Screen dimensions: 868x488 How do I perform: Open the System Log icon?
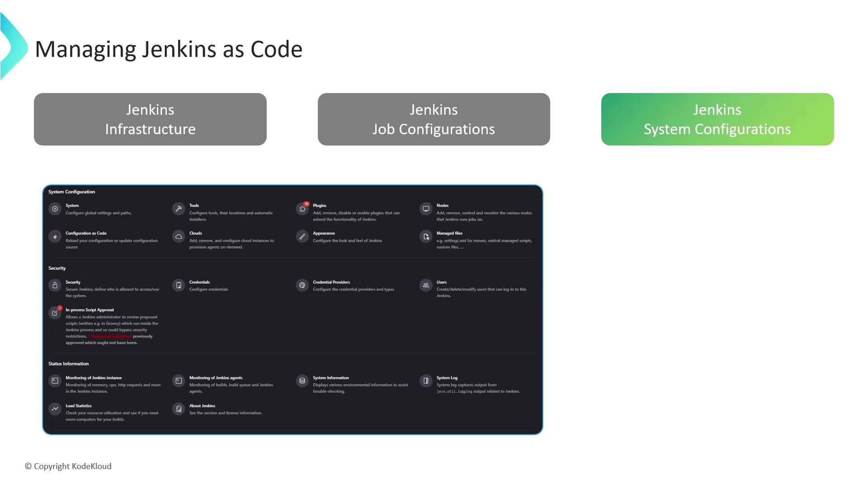(x=426, y=381)
